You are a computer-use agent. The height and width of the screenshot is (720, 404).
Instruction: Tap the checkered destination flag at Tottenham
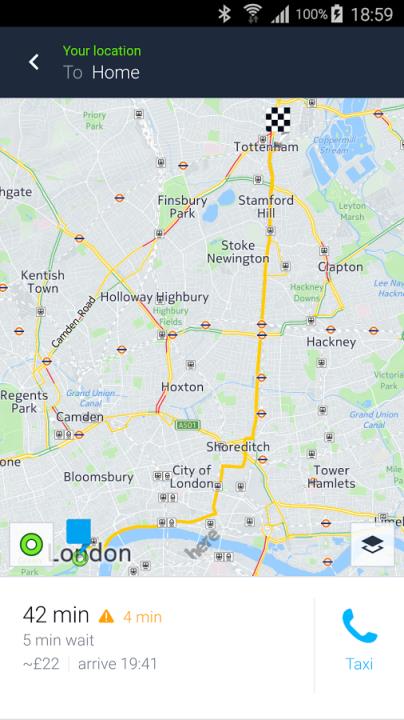(278, 119)
